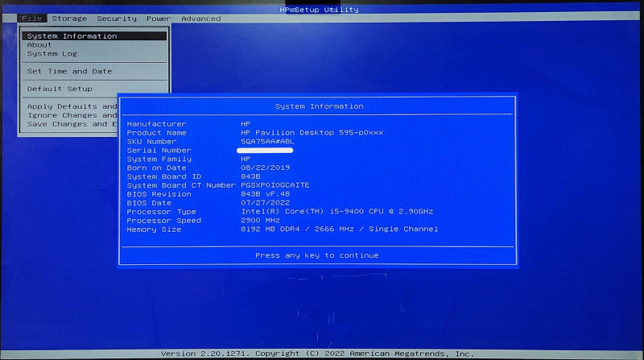Viewport: 644px width, 360px height.
Task: Click product name HP Pavilion Desktop 595-p0xxx
Action: pyautogui.click(x=312, y=132)
